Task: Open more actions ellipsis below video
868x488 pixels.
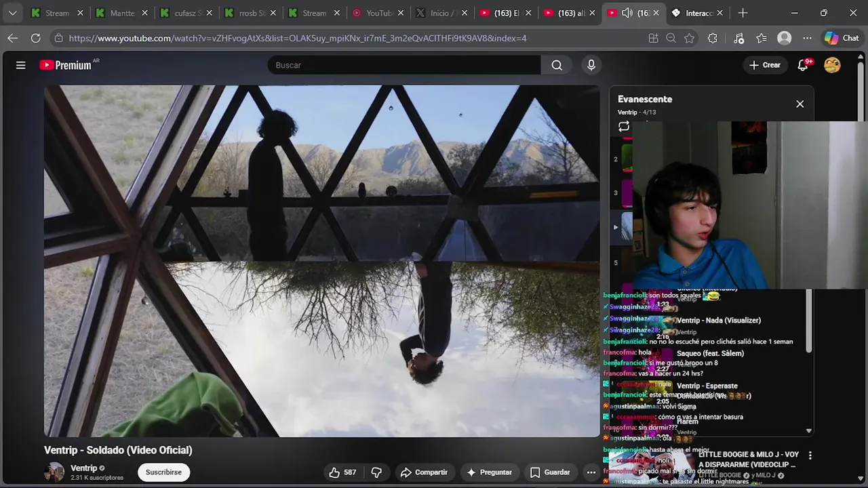Action: tap(591, 472)
